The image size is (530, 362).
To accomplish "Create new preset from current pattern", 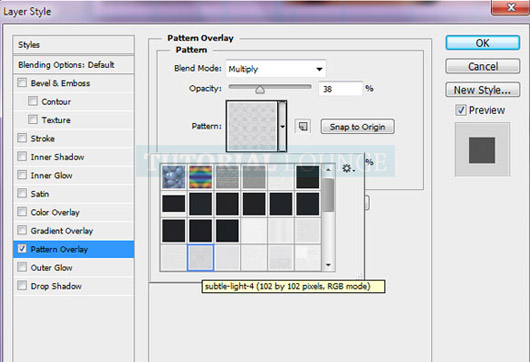I will (x=303, y=126).
